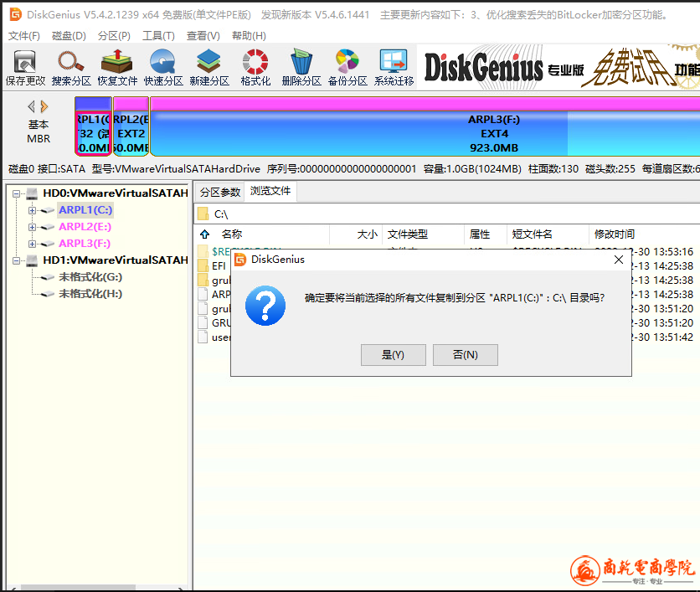The height and width of the screenshot is (592, 700).
Task: Open the Help (帮助) menu
Action: pyautogui.click(x=250, y=36)
